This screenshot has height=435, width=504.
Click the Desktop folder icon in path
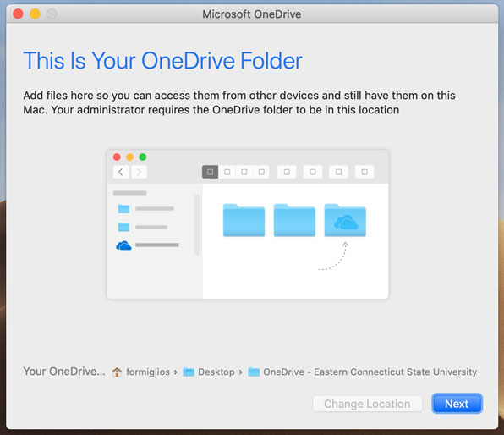point(189,372)
